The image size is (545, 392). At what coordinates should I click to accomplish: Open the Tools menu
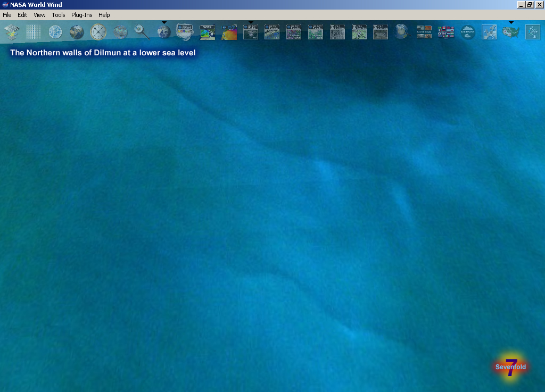click(x=59, y=15)
